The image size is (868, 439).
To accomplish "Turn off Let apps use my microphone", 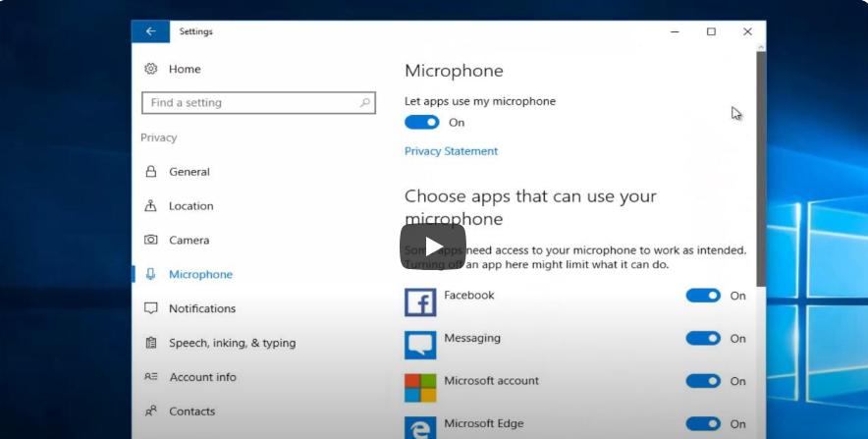I will coord(422,123).
